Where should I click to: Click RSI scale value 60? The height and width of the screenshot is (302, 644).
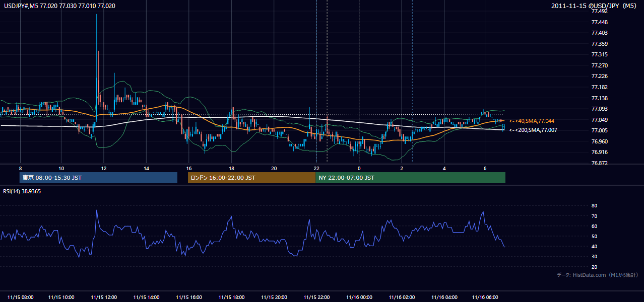tap(595, 226)
